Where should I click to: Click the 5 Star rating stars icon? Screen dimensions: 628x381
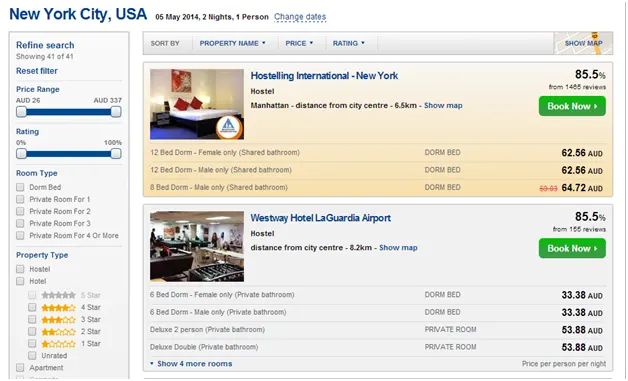(x=58, y=295)
